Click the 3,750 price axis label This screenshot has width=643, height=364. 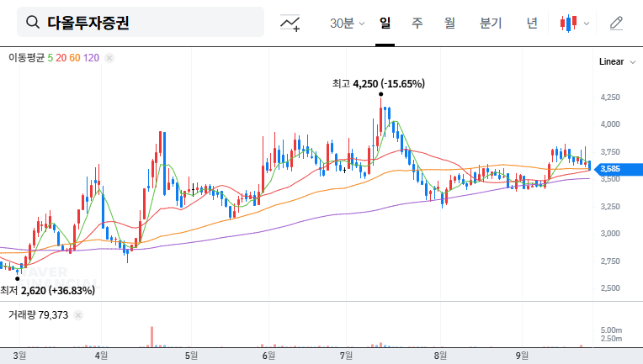pos(610,152)
